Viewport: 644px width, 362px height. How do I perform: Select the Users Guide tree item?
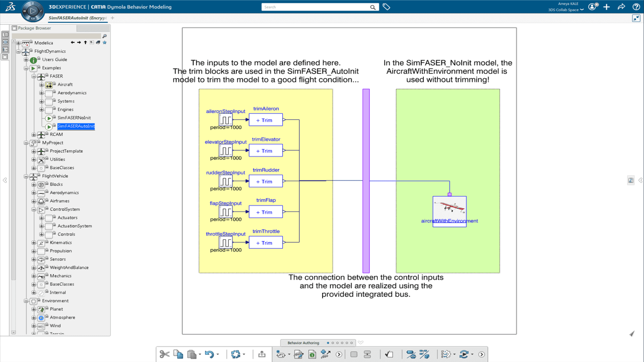(55, 60)
